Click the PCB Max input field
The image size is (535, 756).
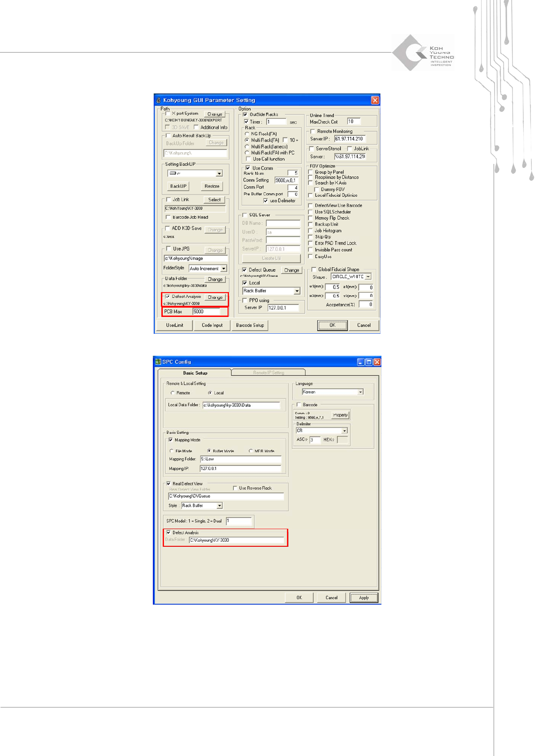[x=206, y=311]
